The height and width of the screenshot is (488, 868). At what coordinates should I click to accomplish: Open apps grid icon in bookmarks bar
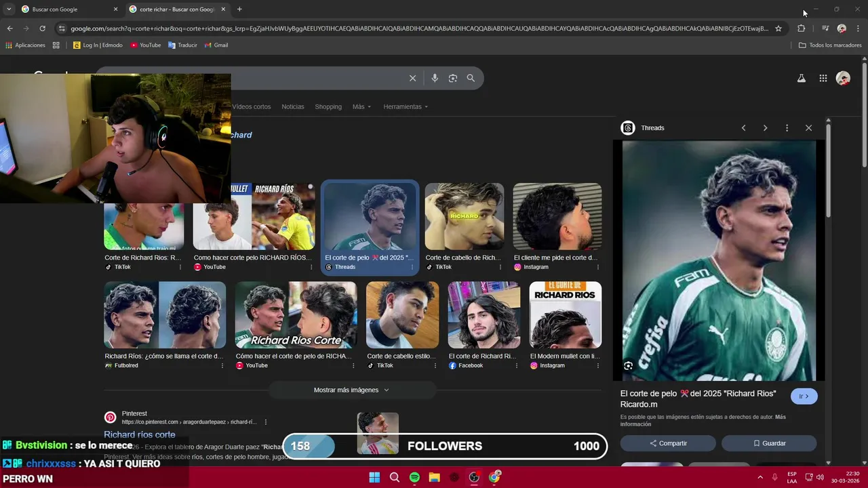(56, 45)
